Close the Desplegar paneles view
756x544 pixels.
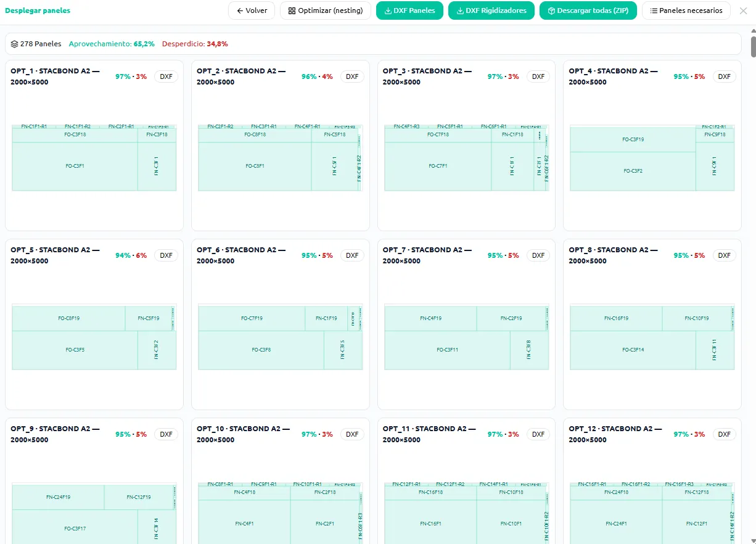pos(742,10)
